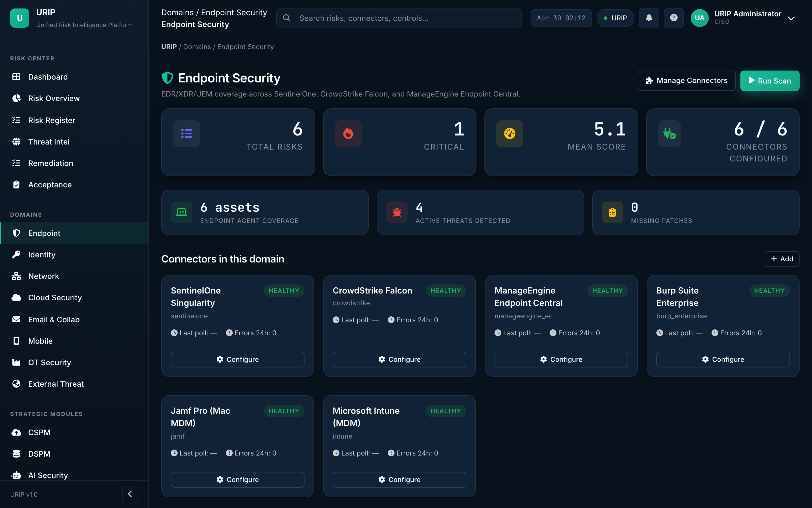Image resolution: width=812 pixels, height=508 pixels.
Task: Click the Critical flame icon
Action: point(348,133)
